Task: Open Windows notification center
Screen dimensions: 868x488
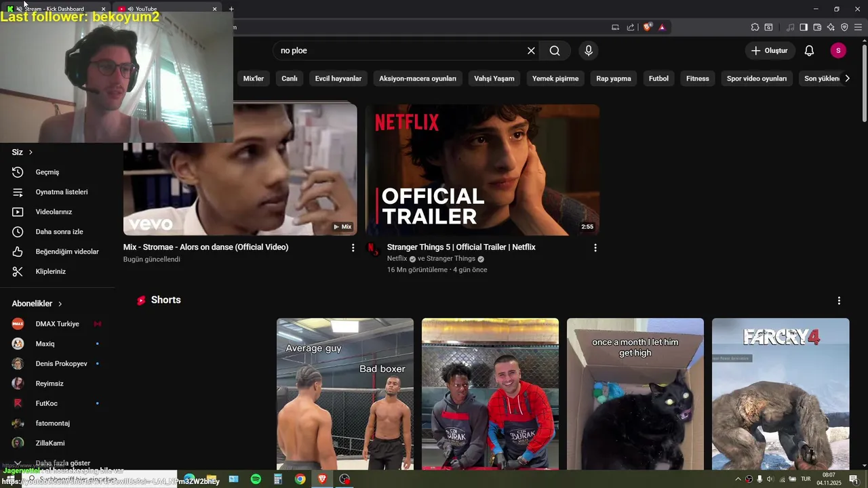Action: pos(853,479)
